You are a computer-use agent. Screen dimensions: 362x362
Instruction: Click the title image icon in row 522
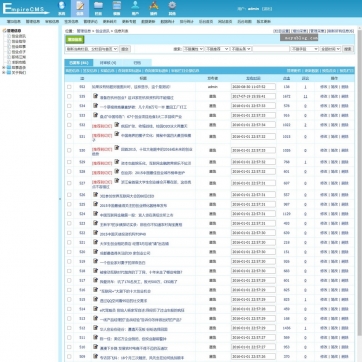[x=96, y=232]
